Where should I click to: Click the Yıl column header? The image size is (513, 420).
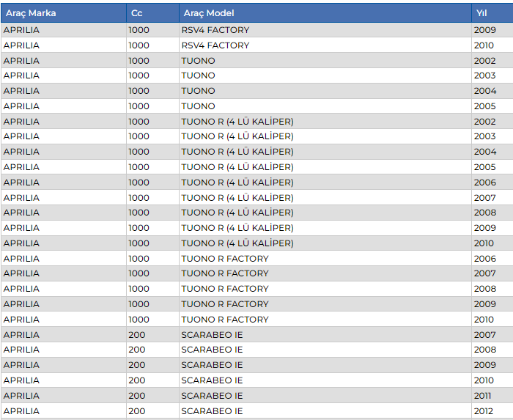click(x=481, y=13)
